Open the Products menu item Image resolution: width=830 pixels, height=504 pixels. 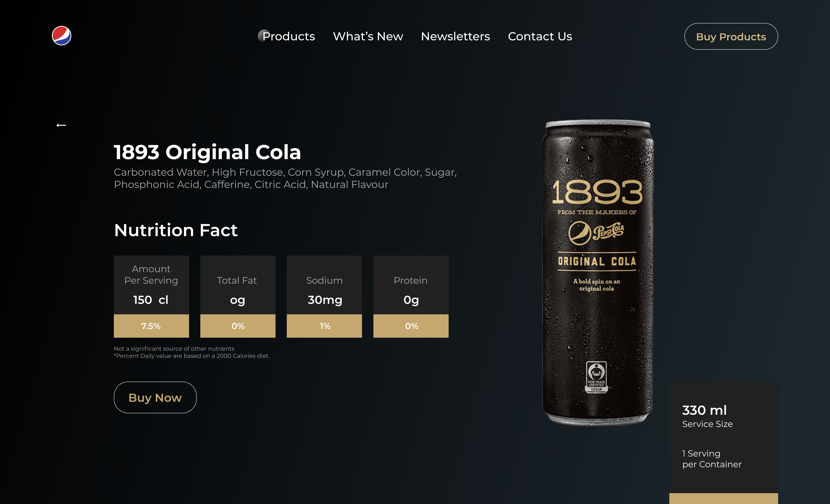[289, 36]
